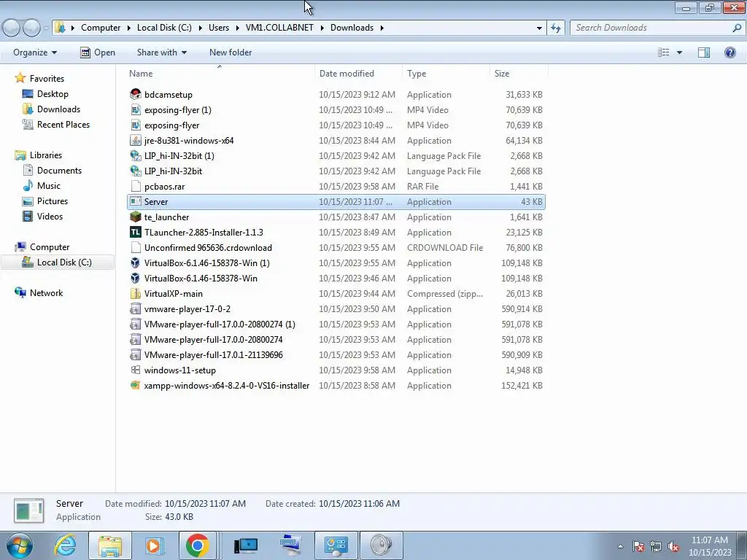Click the LIP_hi-IN-32bit (1) language pack icon
The height and width of the screenshot is (560, 747).
tap(135, 156)
